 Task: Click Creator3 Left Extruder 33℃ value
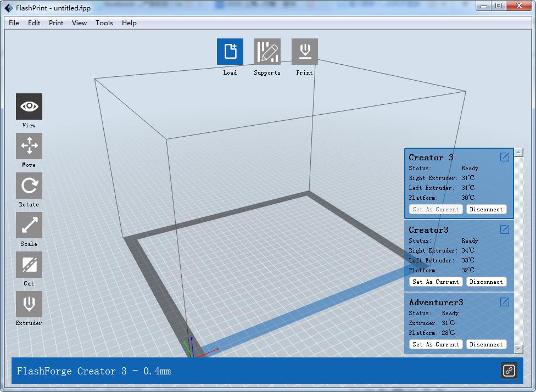(468, 260)
